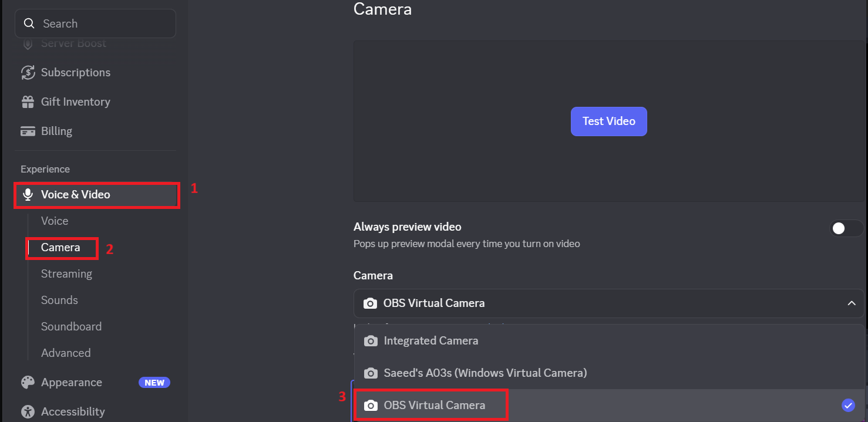This screenshot has width=868, height=422.
Task: Click the Accessibility person icon
Action: click(x=28, y=411)
